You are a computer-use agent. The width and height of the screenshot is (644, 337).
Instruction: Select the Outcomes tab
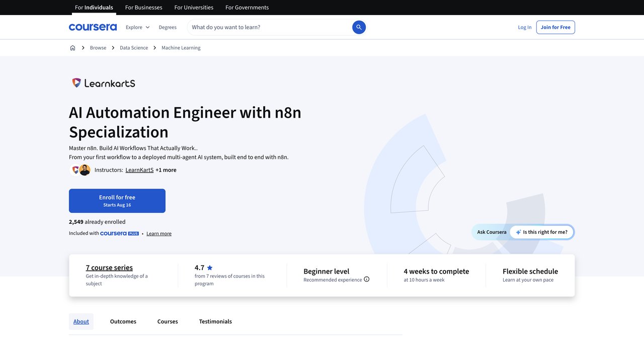[x=123, y=321]
